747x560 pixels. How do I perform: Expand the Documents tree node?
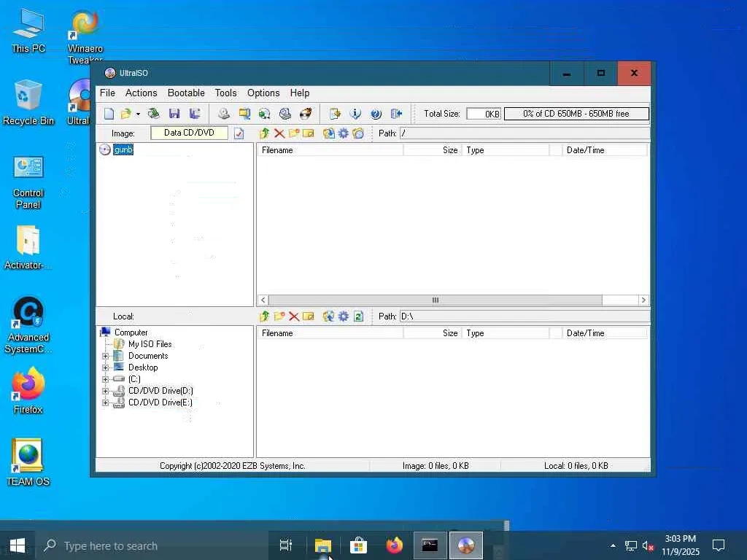(x=105, y=356)
